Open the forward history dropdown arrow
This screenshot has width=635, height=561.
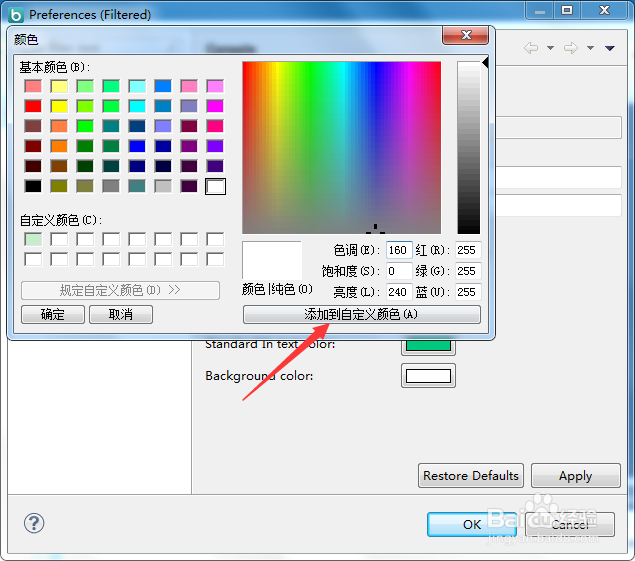tap(590, 48)
